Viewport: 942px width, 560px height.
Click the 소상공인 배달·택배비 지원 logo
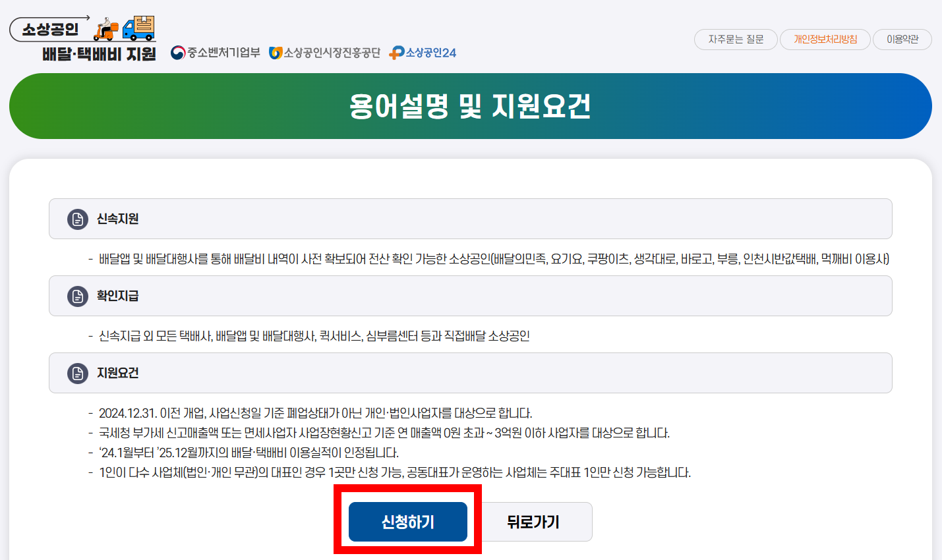(x=83, y=39)
